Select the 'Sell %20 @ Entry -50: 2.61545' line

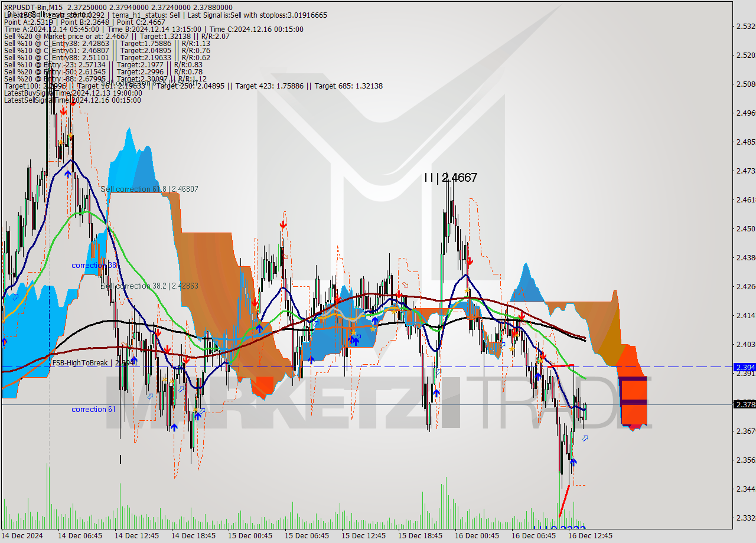coord(103,71)
